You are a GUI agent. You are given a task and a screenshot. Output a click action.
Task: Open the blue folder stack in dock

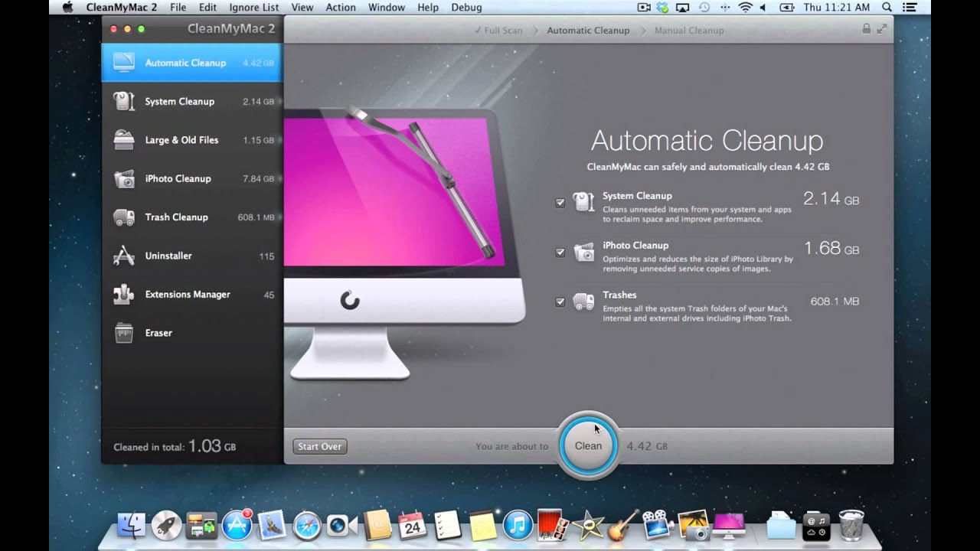781,525
